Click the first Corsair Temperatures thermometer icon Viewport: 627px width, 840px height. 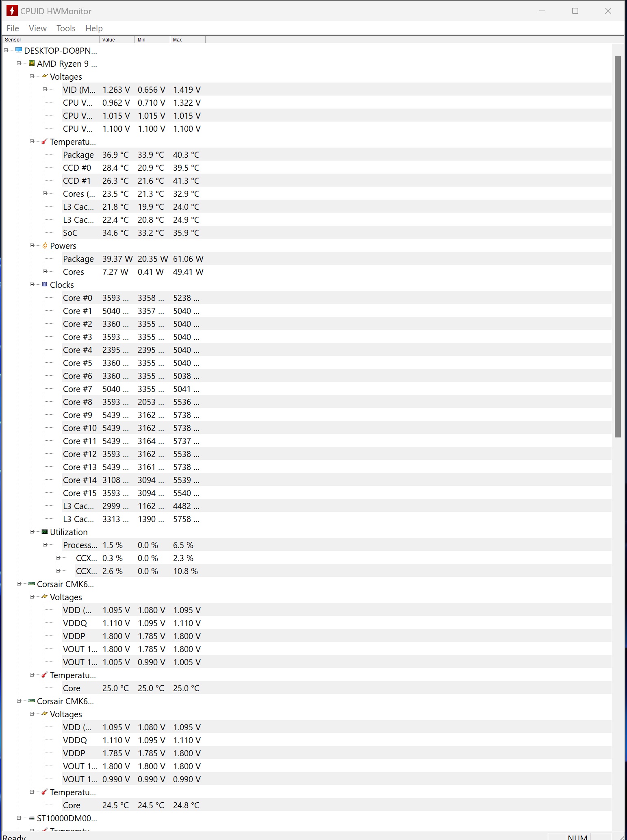click(45, 675)
